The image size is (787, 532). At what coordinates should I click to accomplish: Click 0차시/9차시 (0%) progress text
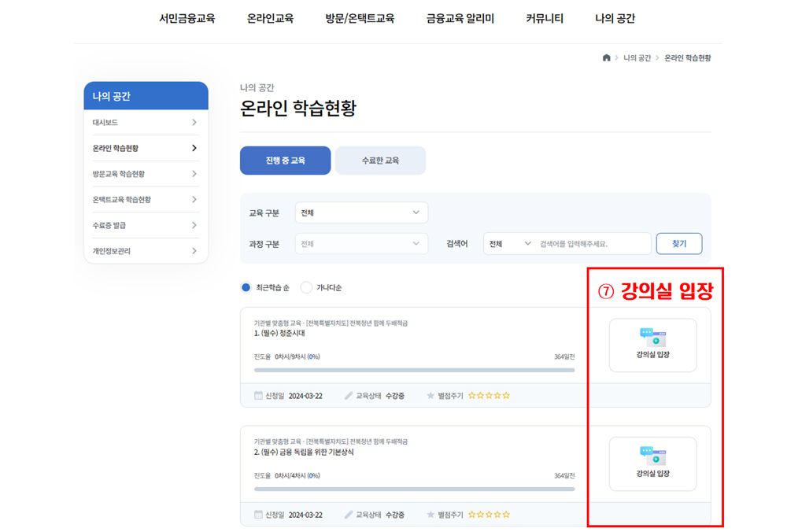297,357
